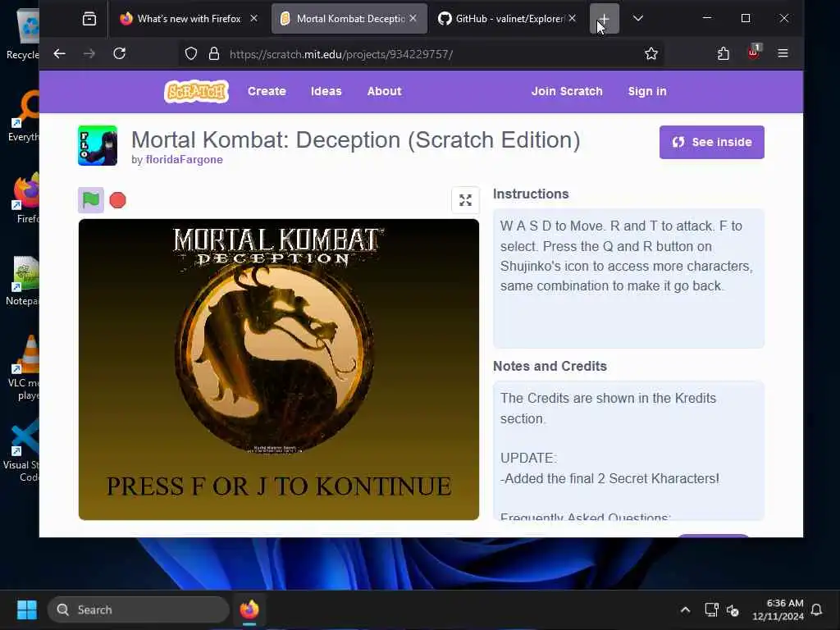Click the taskbar Search box

pyautogui.click(x=138, y=609)
